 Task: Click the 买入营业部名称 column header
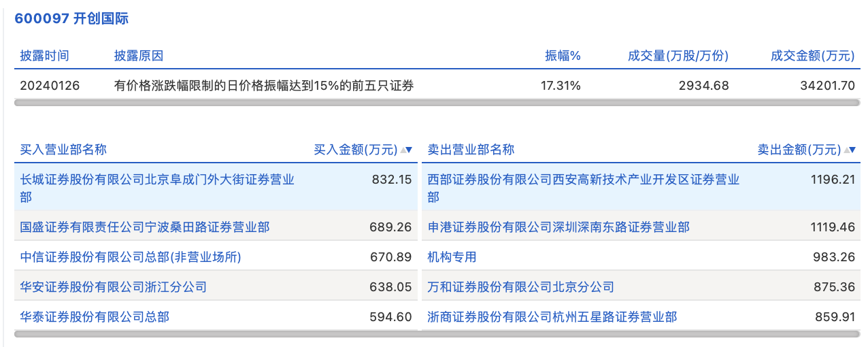(63, 150)
